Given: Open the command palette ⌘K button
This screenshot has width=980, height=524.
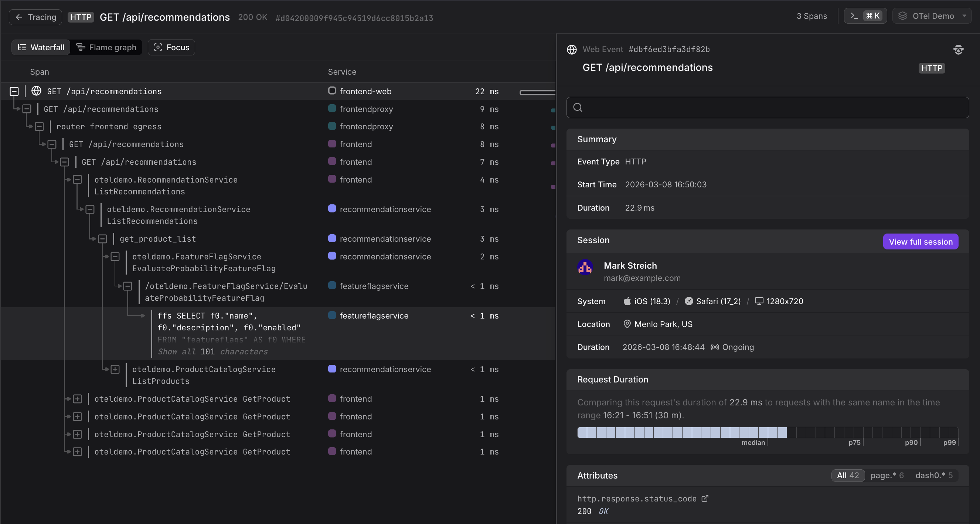Looking at the screenshot, I should [x=865, y=16].
